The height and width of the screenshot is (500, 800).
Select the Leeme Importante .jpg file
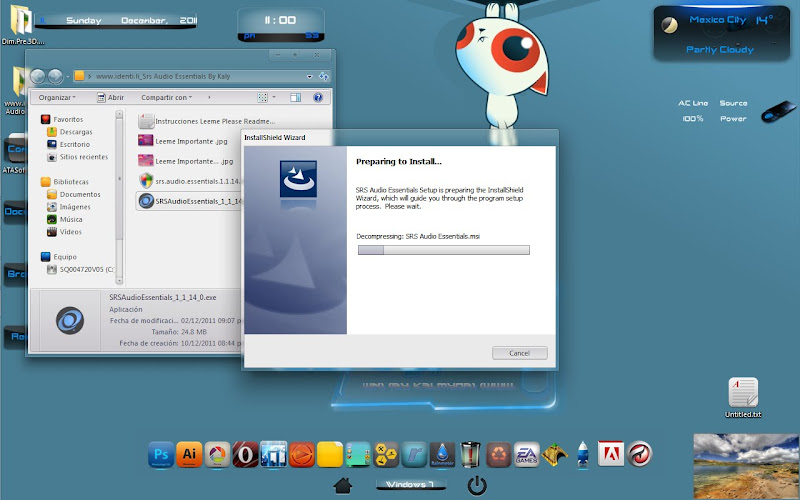[x=183, y=141]
